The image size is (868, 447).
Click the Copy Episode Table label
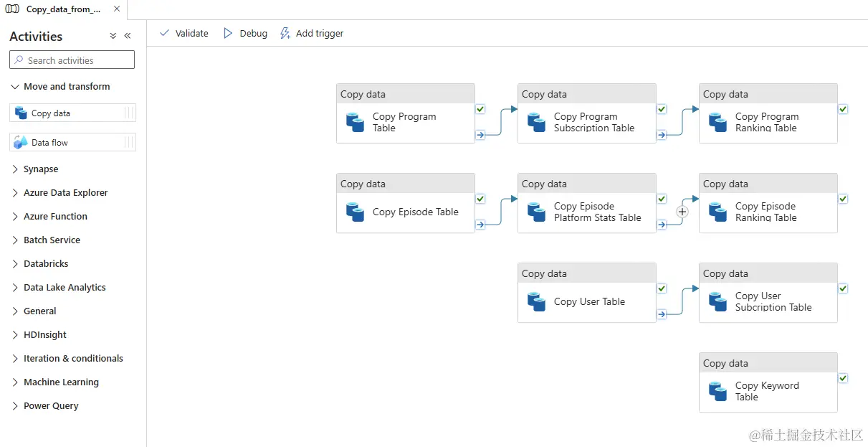click(x=416, y=212)
